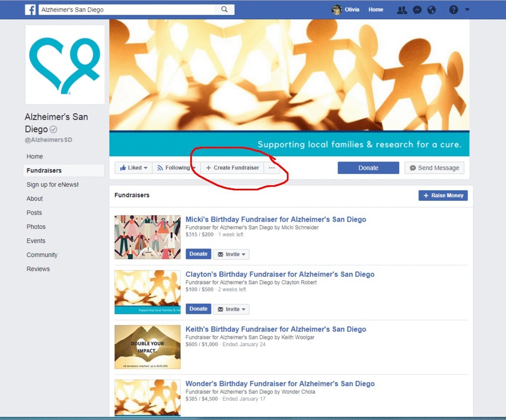Click the help question mark icon
This screenshot has height=420, width=506.
(453, 10)
